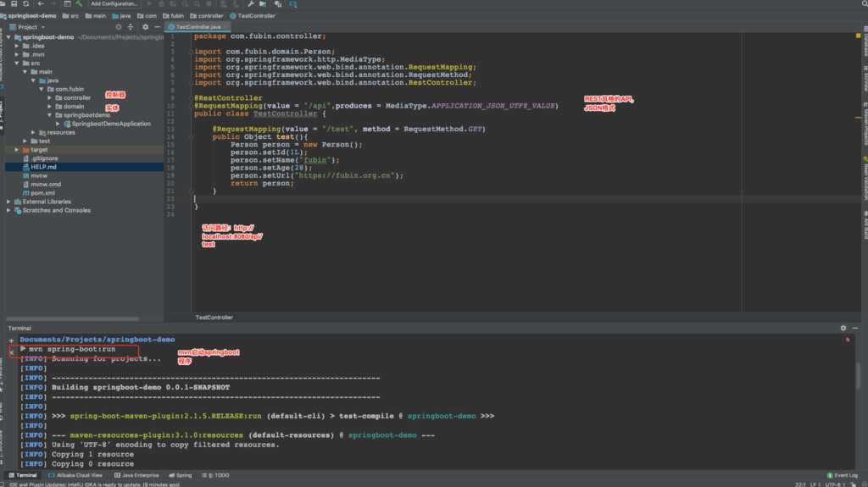The height and width of the screenshot is (487, 868).
Task: Collapse the springboot-demo project root node
Action: 8,37
